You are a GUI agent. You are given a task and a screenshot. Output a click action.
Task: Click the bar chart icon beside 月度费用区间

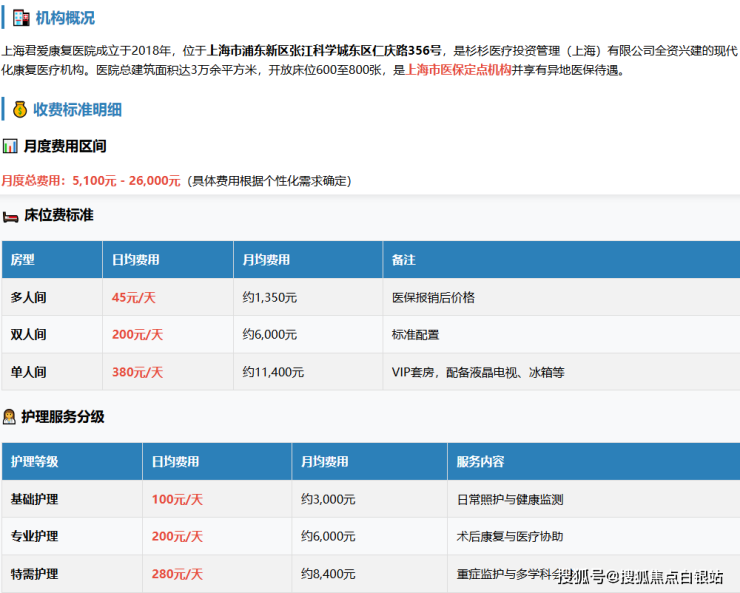(10, 146)
